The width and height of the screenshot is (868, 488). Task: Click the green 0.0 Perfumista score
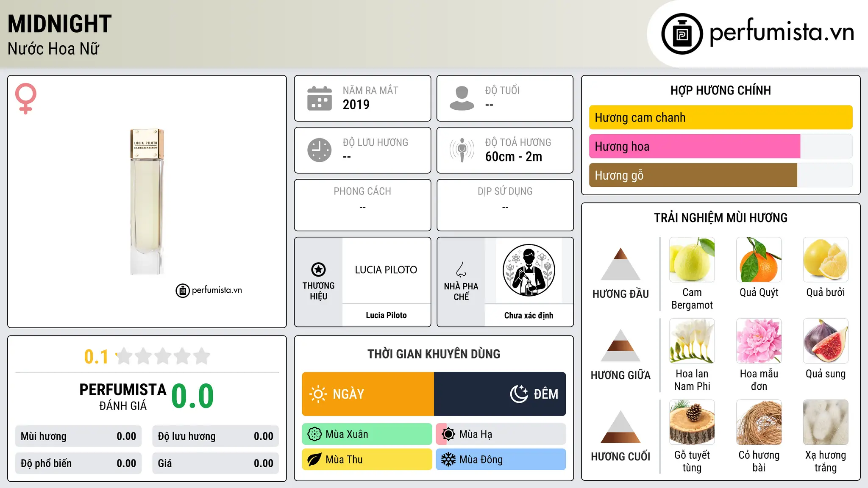click(192, 396)
